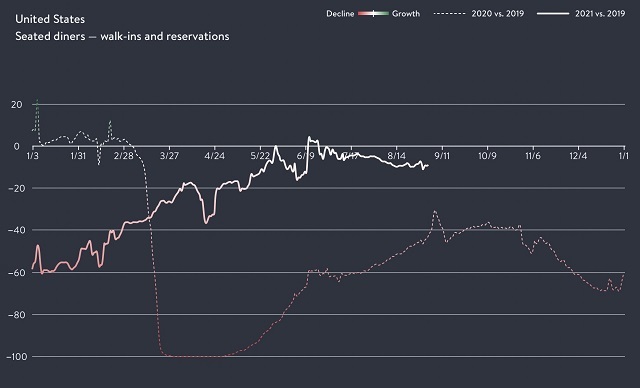Click the 'Growth' legend label
The height and width of the screenshot is (388, 640).
point(406,13)
